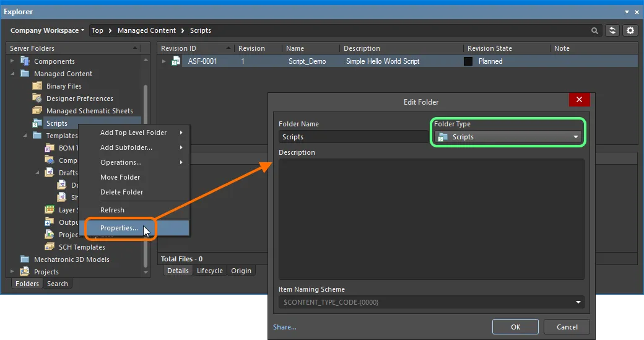Select the Script_Demo name cell

point(307,61)
